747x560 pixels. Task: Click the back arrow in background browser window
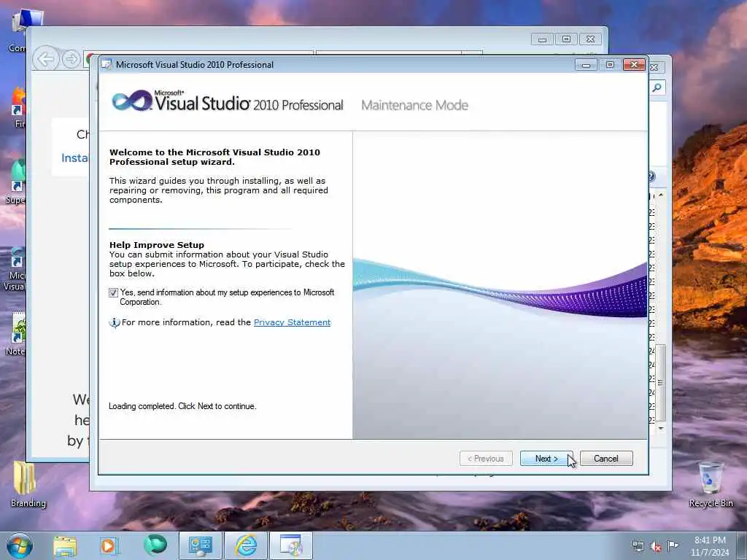coord(46,59)
